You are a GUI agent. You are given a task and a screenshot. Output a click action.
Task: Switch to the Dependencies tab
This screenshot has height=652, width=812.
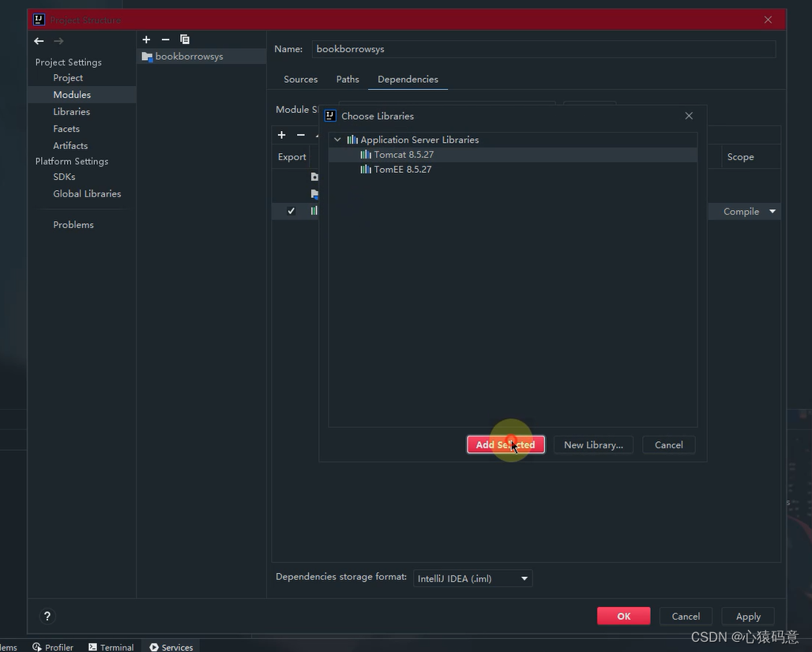pyautogui.click(x=408, y=79)
